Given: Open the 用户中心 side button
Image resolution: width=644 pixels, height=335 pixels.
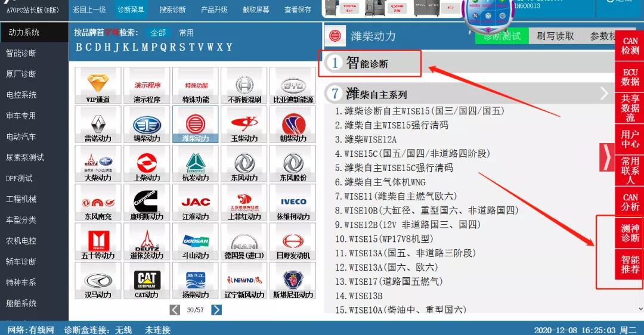Looking at the screenshot, I should [630, 139].
